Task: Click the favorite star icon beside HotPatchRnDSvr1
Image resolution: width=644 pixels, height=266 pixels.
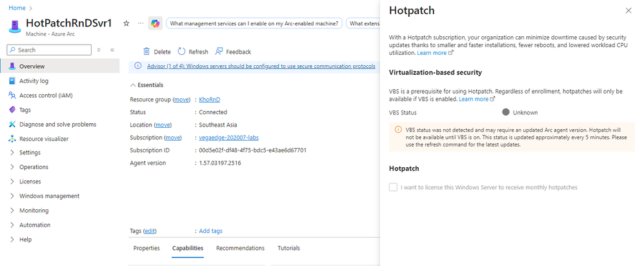Action: point(126,23)
